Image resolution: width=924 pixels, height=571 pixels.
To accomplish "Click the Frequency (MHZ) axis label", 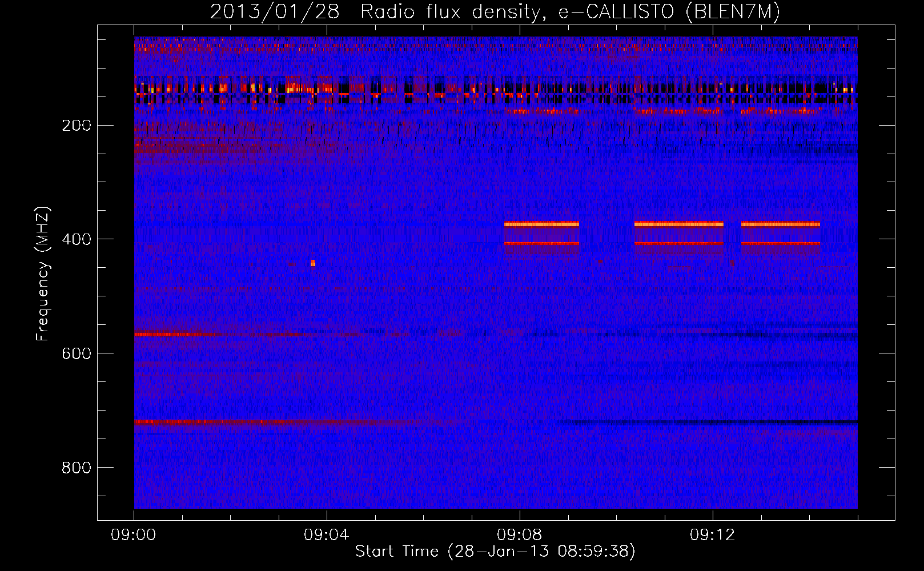I will pos(43,274).
